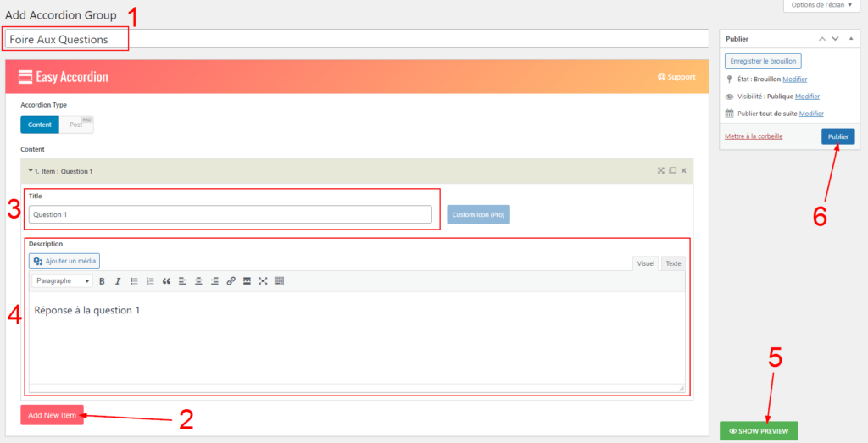Switch to the Texte editor tab
The image size is (868, 443).
673,263
